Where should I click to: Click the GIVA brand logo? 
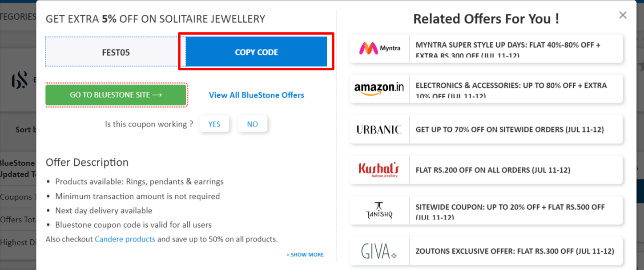coord(379,251)
